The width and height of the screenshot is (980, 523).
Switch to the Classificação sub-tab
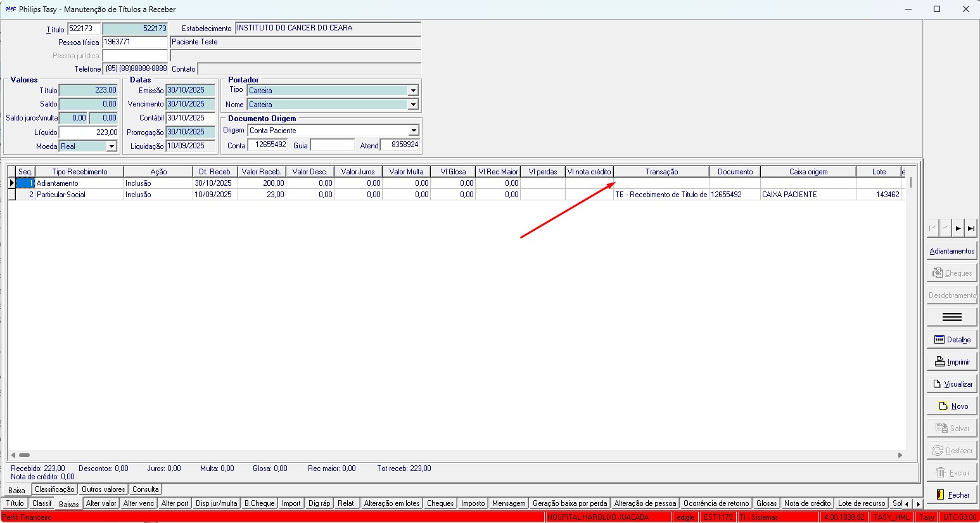[x=54, y=489]
